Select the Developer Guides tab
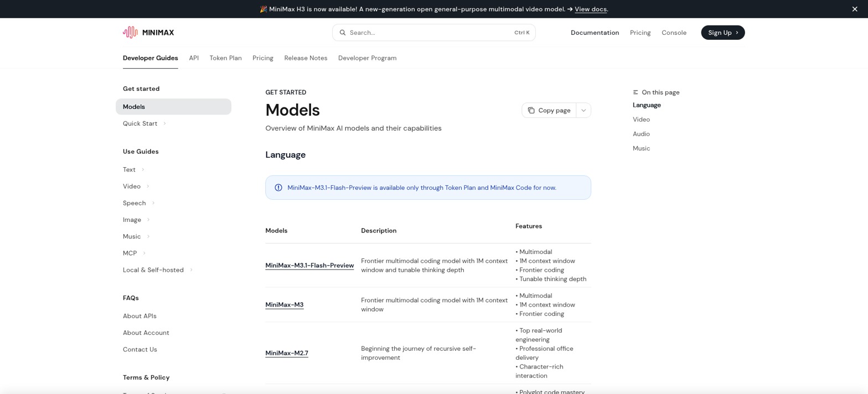The height and width of the screenshot is (394, 868). pos(151,58)
